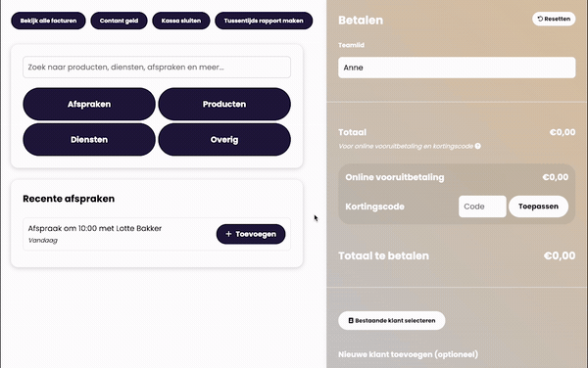This screenshot has height=368, width=588.
Task: Select the Diensten category
Action: click(x=89, y=140)
